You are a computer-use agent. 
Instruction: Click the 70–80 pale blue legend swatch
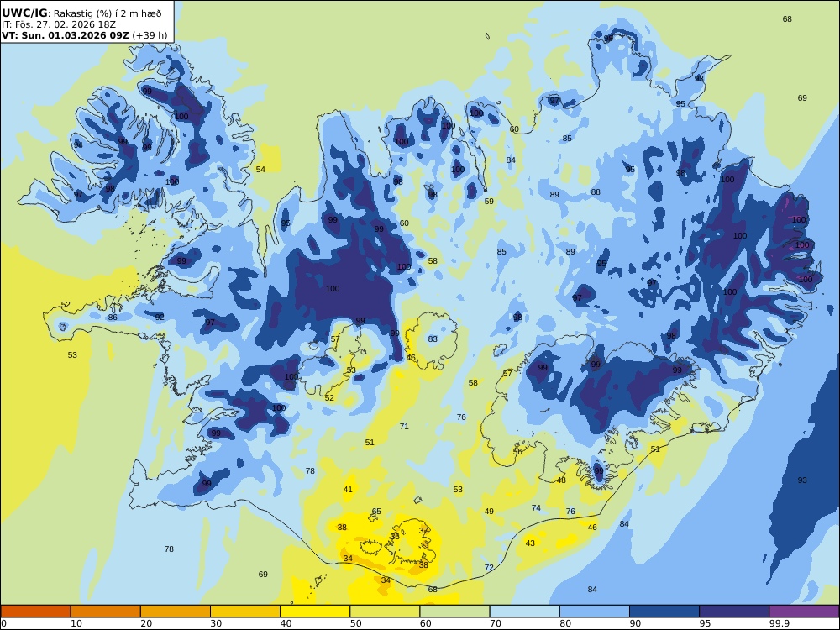tap(524, 612)
